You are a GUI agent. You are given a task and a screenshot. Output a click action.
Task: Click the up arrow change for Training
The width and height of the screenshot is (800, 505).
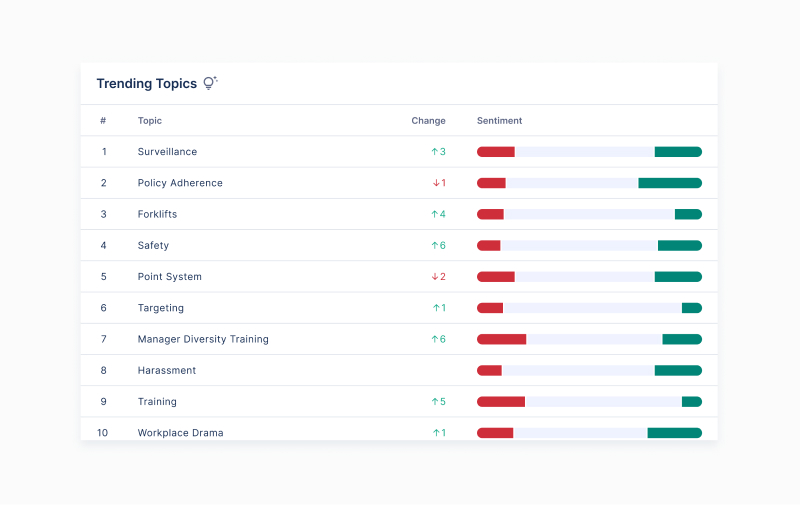click(x=438, y=402)
